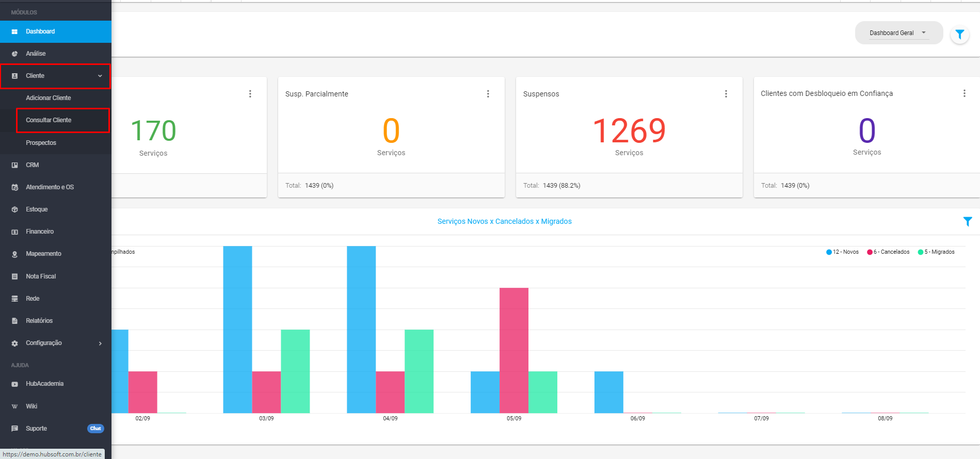Click the Estoque box icon
Viewport: 980px width, 459px height.
pyautogui.click(x=14, y=209)
